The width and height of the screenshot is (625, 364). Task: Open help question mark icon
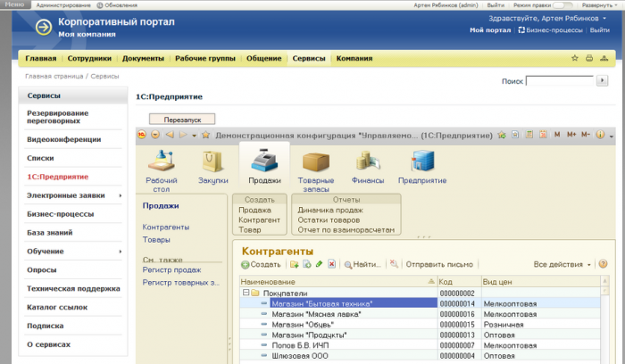(x=603, y=264)
